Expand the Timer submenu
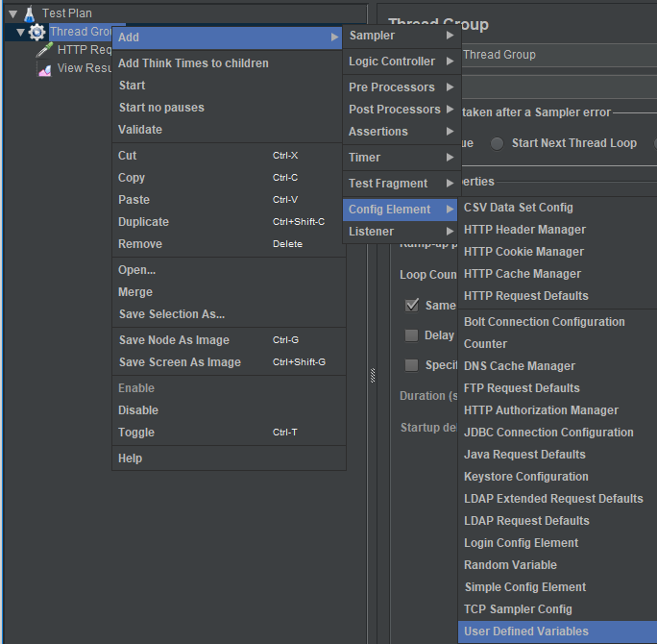 tap(401, 158)
